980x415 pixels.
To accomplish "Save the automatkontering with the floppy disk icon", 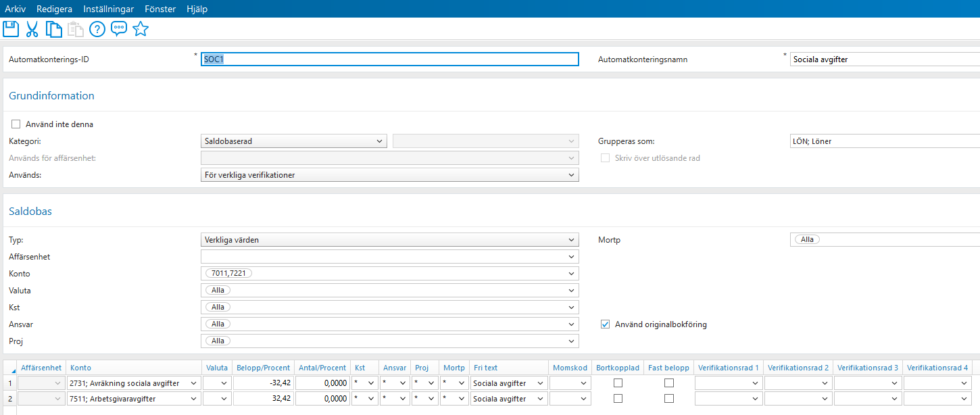I will point(11,28).
